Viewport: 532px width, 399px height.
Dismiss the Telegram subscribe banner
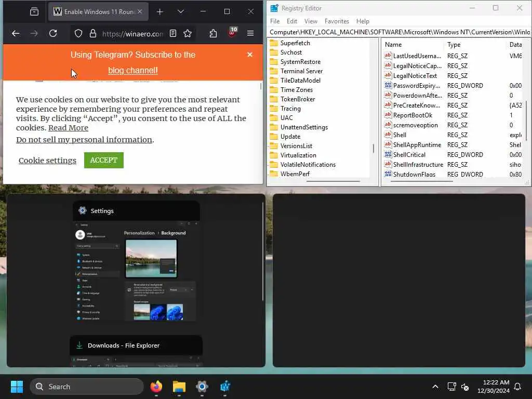point(250,55)
